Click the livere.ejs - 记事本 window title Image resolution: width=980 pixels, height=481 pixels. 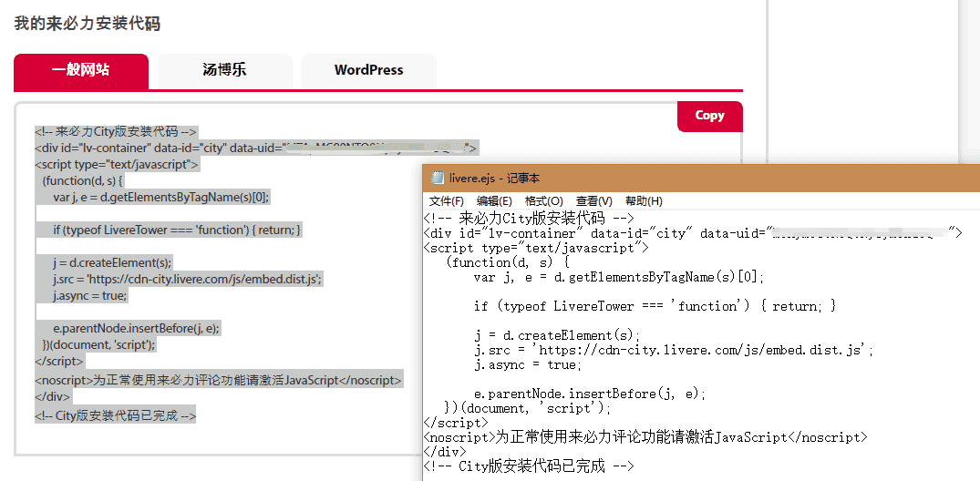click(494, 178)
